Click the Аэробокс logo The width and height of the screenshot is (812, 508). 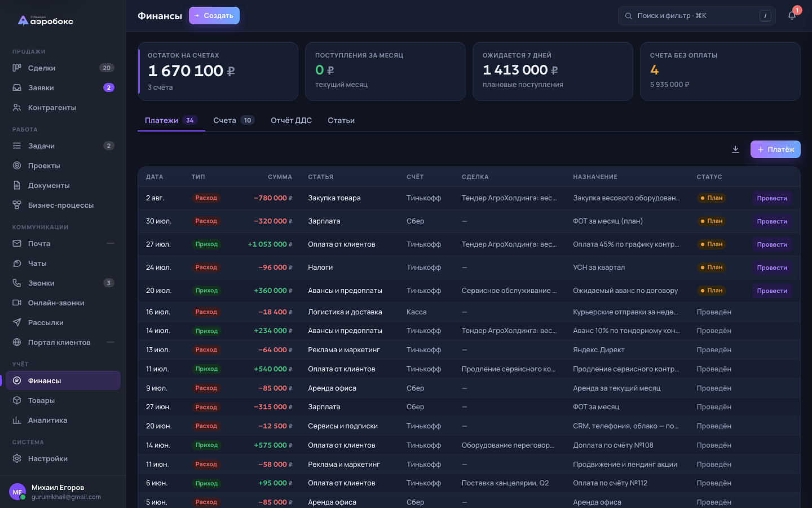[x=46, y=21]
